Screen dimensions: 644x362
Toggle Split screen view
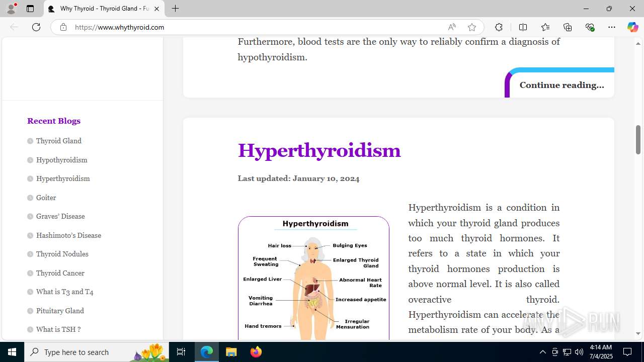pyautogui.click(x=523, y=27)
